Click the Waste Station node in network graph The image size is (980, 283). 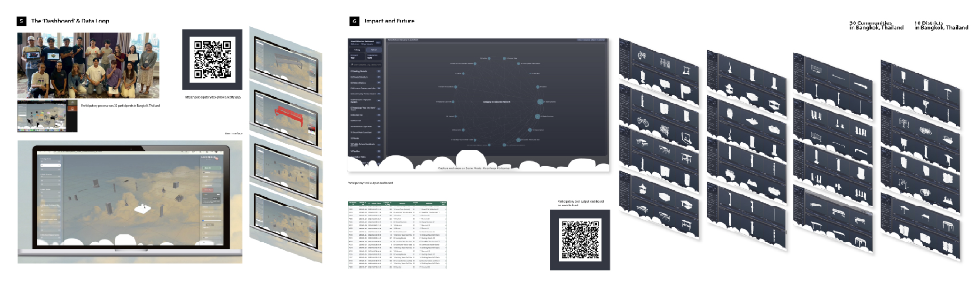click(x=530, y=130)
